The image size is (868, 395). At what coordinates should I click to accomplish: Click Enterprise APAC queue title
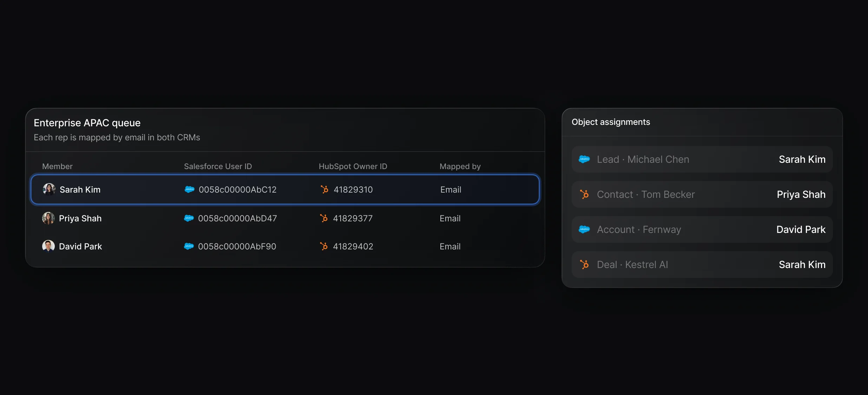tap(87, 123)
